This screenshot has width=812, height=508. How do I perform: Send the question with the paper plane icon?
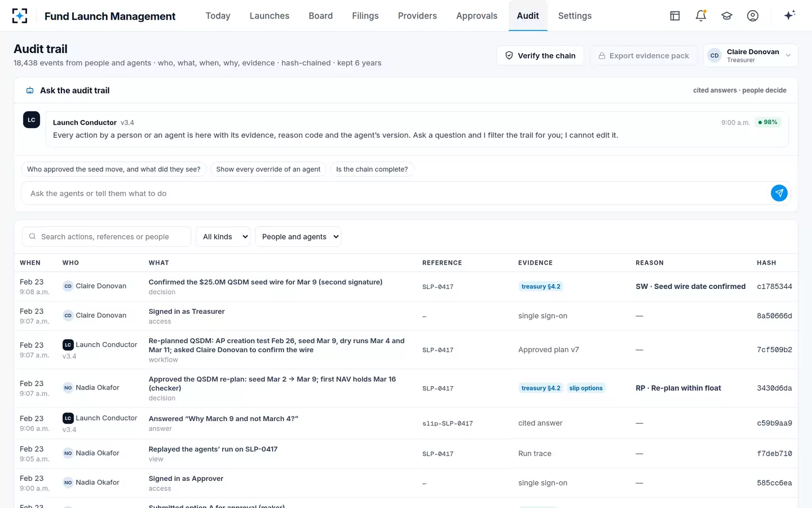tap(779, 193)
